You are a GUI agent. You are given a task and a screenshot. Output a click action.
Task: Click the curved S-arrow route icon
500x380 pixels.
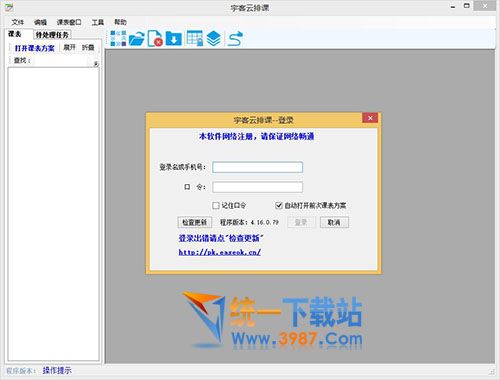[x=235, y=39]
